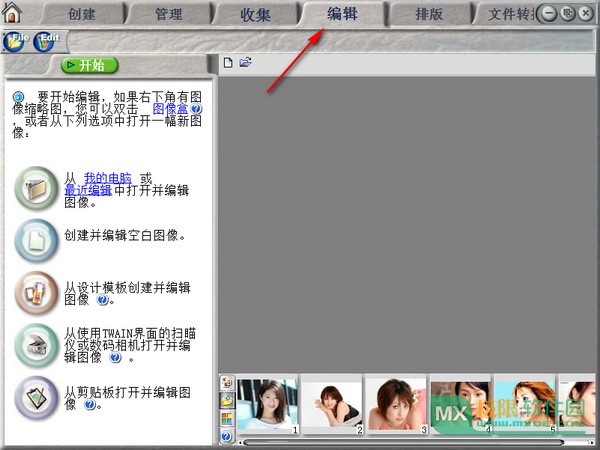Switch to the 收集 tab

[x=255, y=15]
